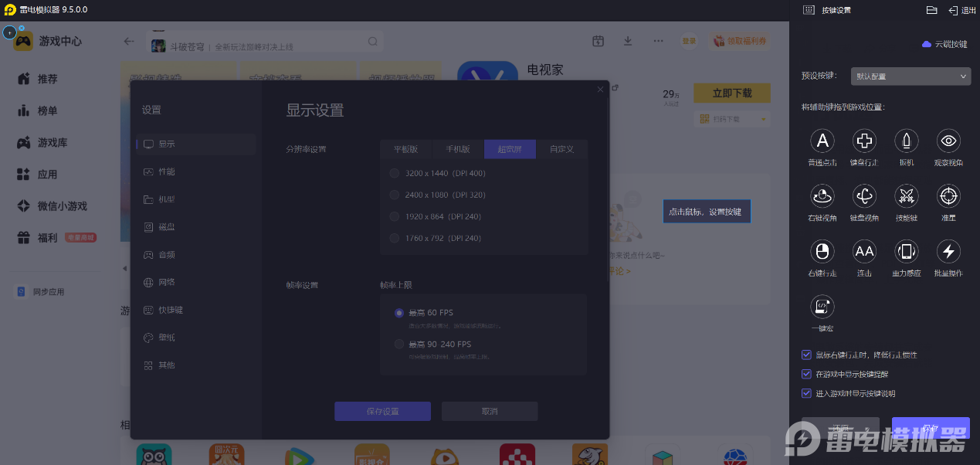Open the 云端按键 cloud keymap link
The image size is (980, 465).
pos(944,44)
